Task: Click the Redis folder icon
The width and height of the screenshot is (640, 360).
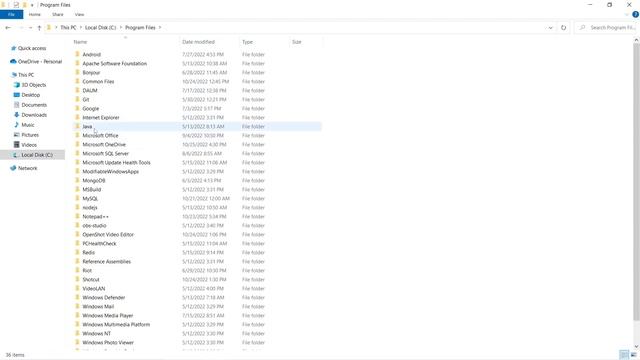Action: point(78,252)
